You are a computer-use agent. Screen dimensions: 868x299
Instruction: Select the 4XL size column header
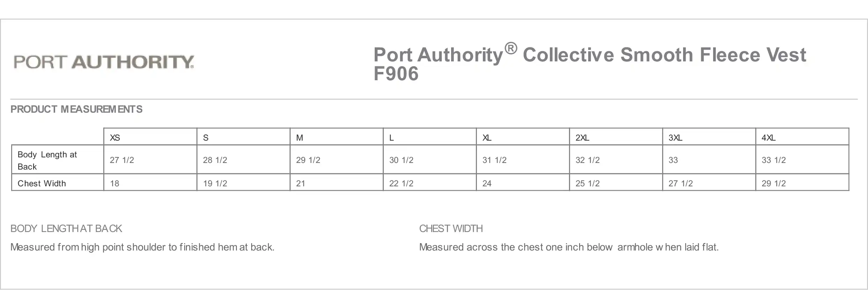tap(802, 137)
